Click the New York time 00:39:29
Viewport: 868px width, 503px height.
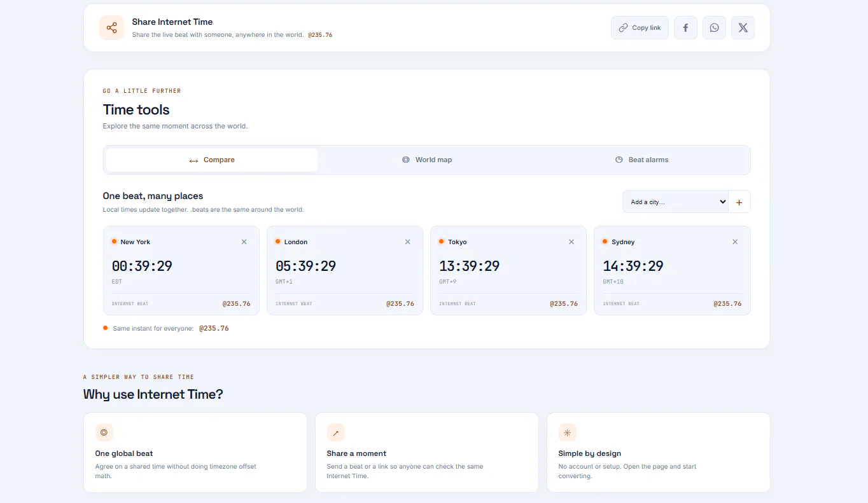point(142,266)
